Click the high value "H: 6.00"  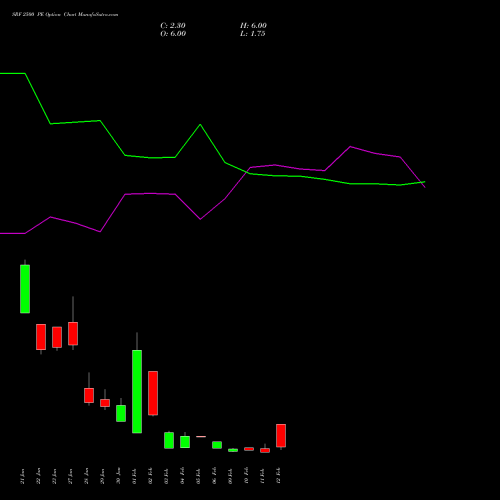click(x=253, y=26)
